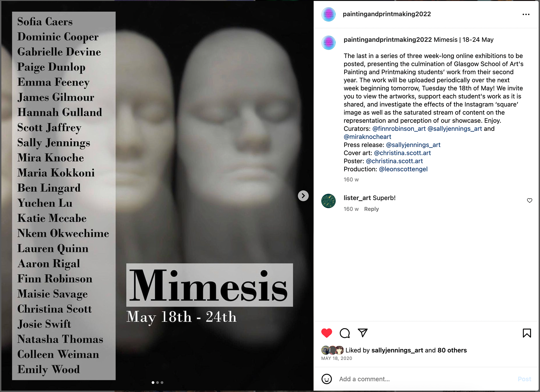Open @miraknocheart profile link
The image size is (540, 392).
367,137
